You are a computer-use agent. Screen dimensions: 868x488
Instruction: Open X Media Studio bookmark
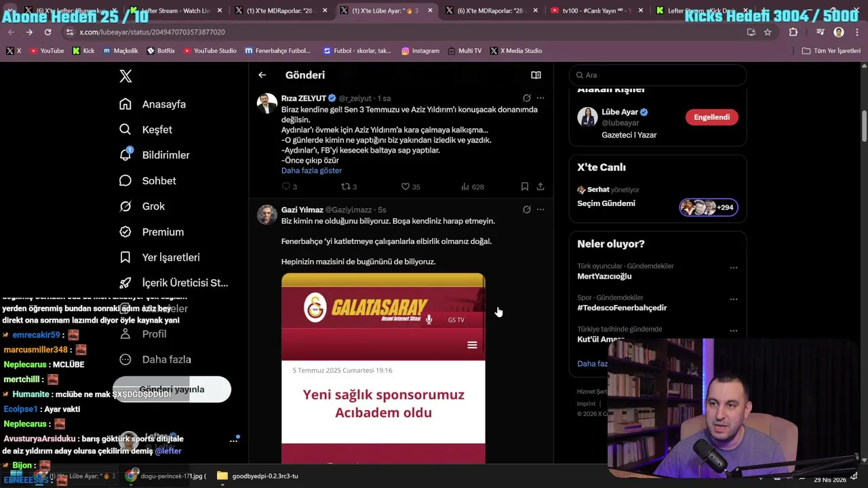(x=515, y=51)
